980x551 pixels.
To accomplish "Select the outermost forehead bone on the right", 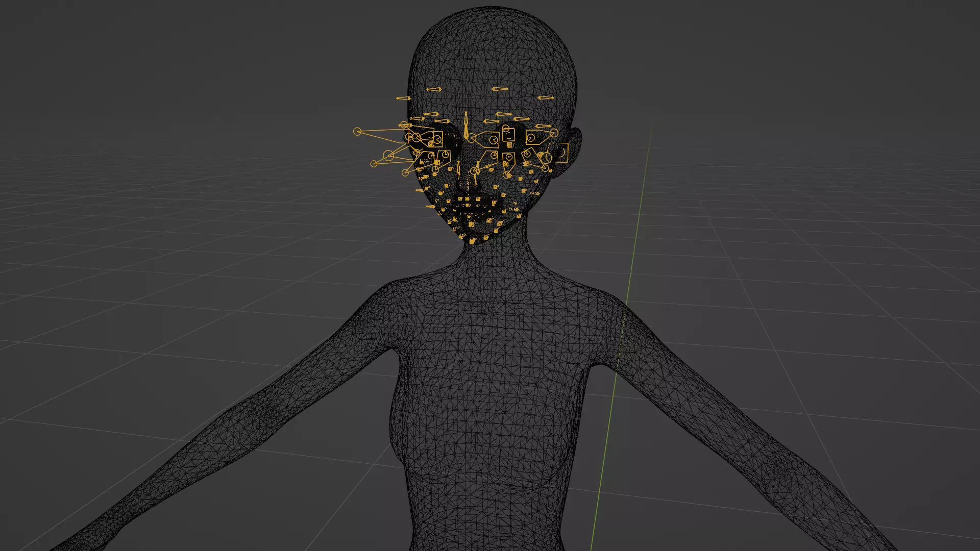I will click(546, 98).
